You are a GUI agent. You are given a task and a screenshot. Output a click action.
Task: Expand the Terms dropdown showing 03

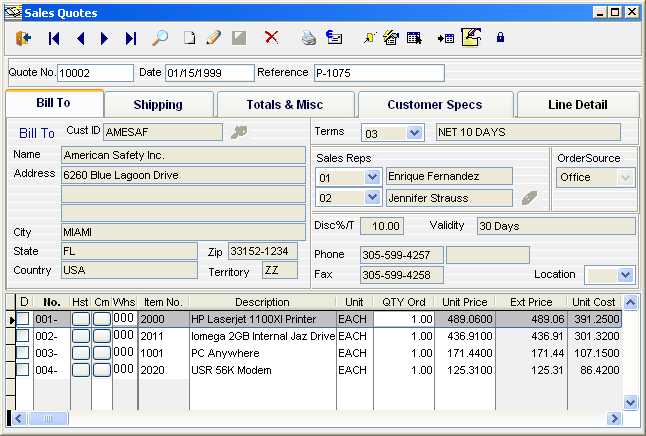pos(415,133)
